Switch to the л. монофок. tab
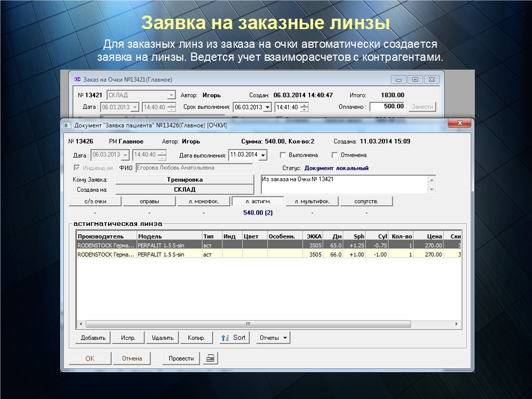The width and height of the screenshot is (532, 399). [203, 202]
